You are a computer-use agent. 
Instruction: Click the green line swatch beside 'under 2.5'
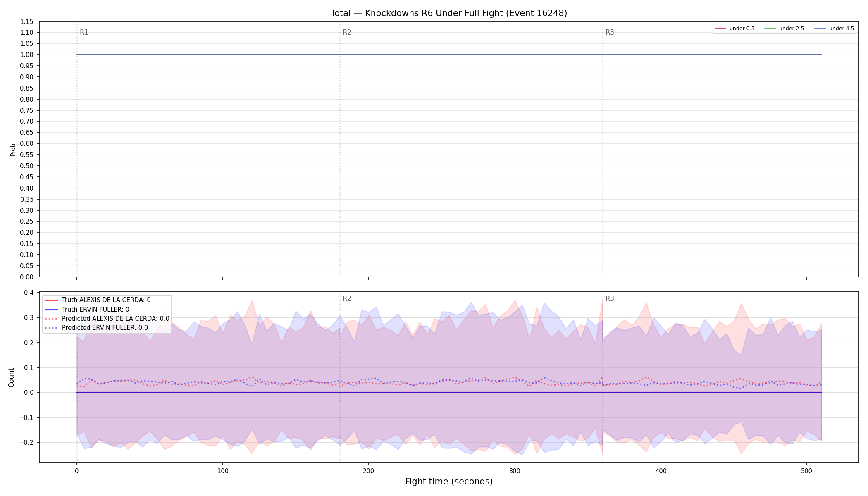pyautogui.click(x=770, y=29)
